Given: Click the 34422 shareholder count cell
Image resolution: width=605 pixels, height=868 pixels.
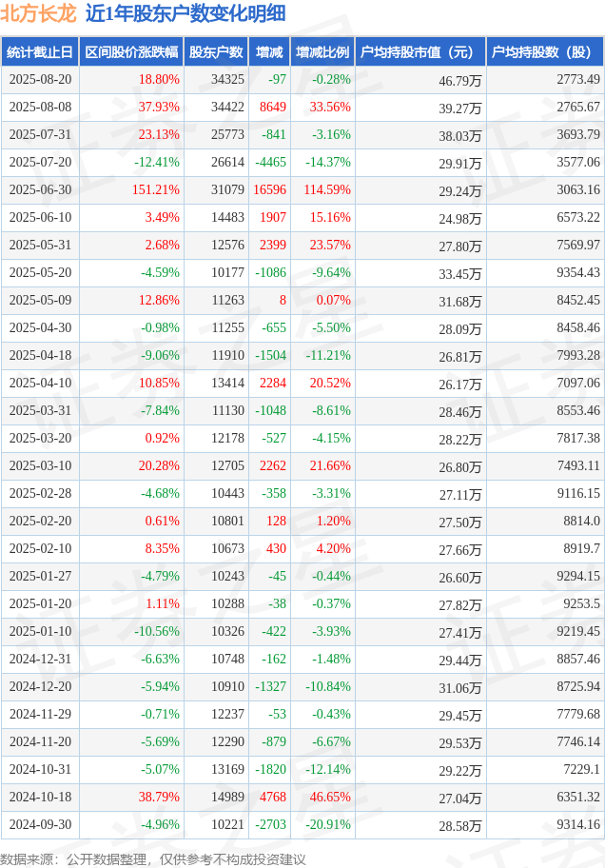Looking at the screenshot, I should 227,107.
